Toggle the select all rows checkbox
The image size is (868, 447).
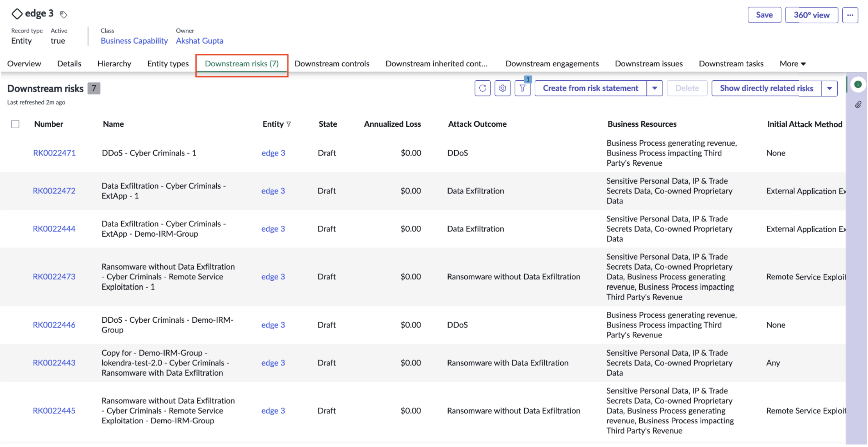click(15, 124)
